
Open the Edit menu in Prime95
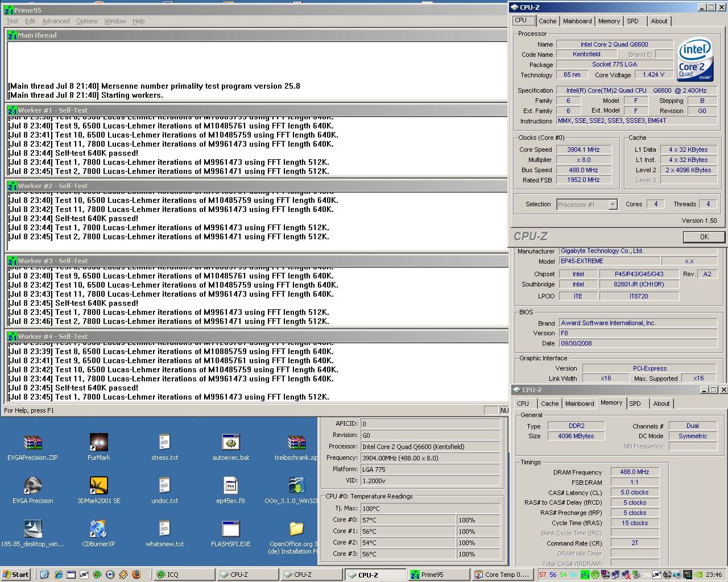(x=30, y=21)
